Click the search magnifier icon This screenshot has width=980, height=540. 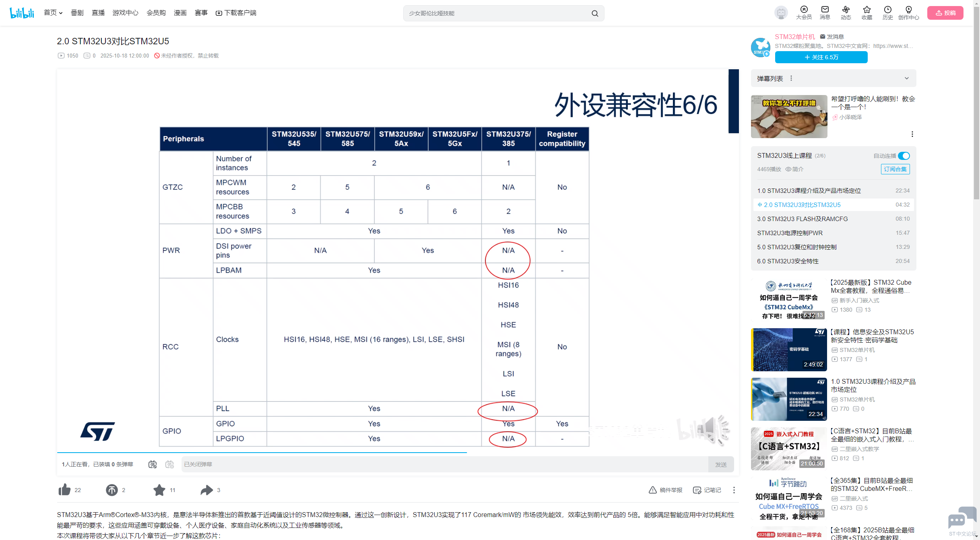point(595,13)
